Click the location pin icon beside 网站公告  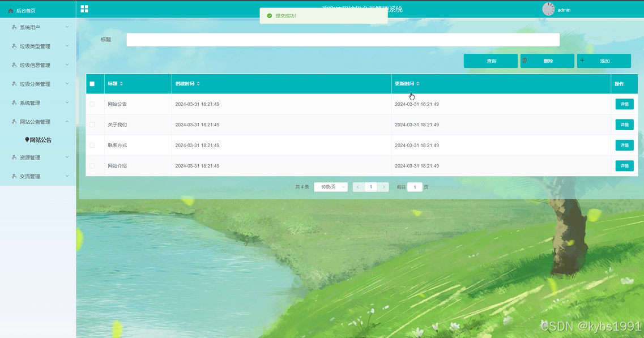pyautogui.click(x=27, y=140)
